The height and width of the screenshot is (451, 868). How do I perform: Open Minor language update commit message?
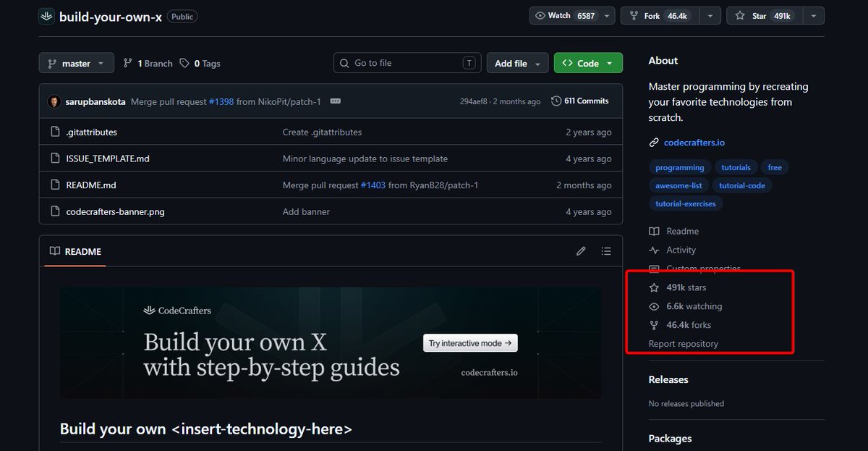tap(365, 159)
